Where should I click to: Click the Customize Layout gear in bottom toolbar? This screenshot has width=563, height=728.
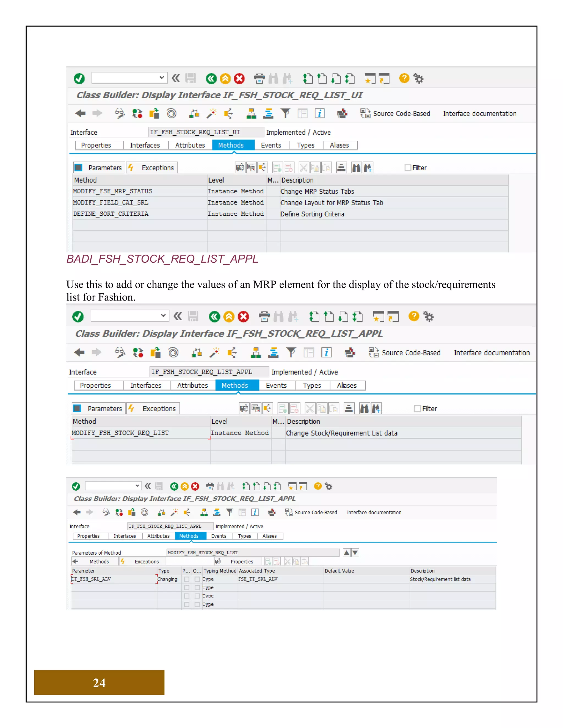click(x=329, y=486)
